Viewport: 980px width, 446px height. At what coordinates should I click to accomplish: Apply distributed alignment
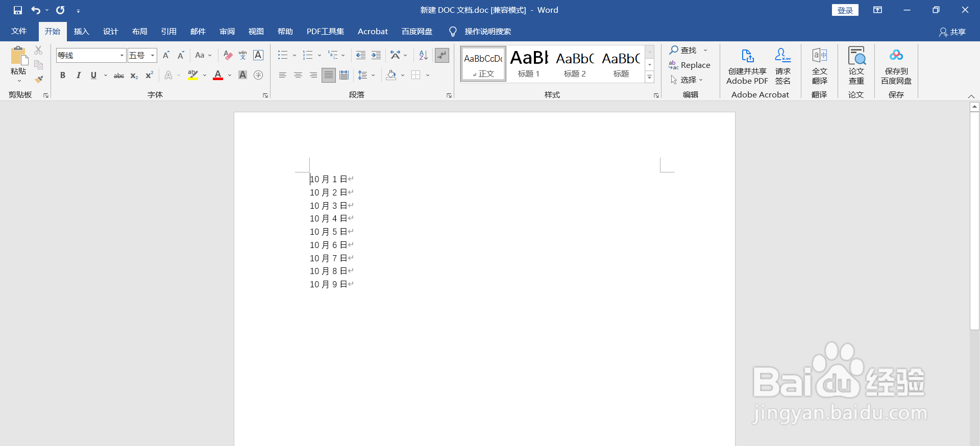tap(344, 76)
